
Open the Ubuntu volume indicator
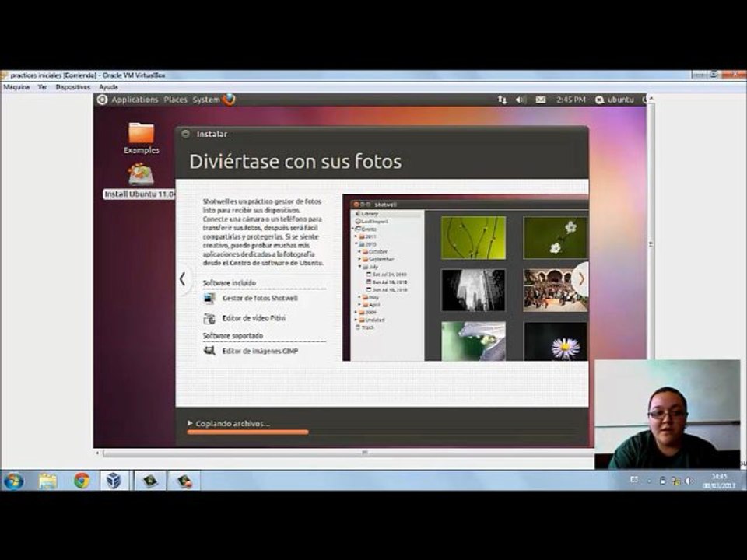pyautogui.click(x=521, y=100)
